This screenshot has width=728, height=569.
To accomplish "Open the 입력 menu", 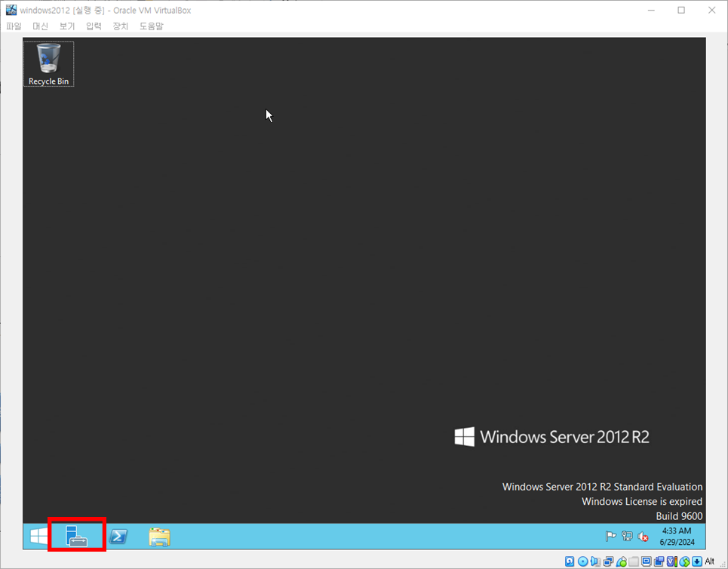I will [x=94, y=26].
